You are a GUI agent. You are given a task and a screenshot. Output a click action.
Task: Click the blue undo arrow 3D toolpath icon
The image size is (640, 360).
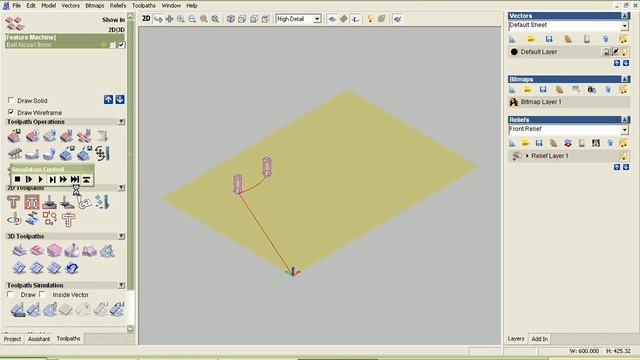point(72,268)
